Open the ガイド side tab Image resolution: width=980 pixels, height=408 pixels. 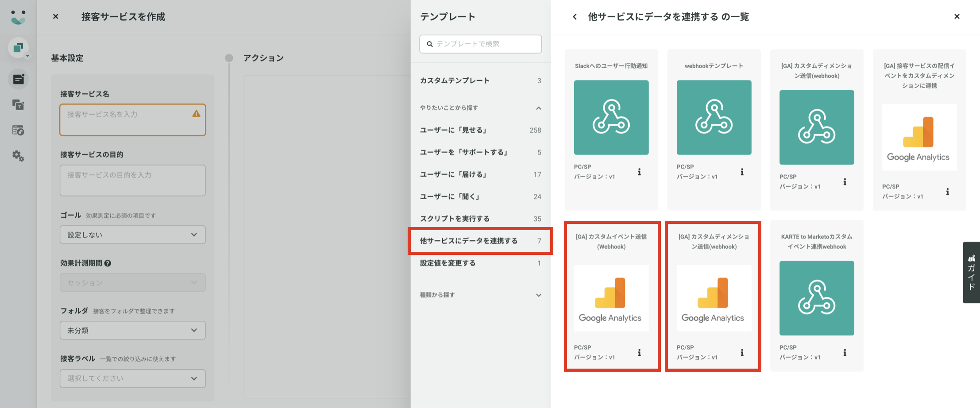[x=971, y=272]
